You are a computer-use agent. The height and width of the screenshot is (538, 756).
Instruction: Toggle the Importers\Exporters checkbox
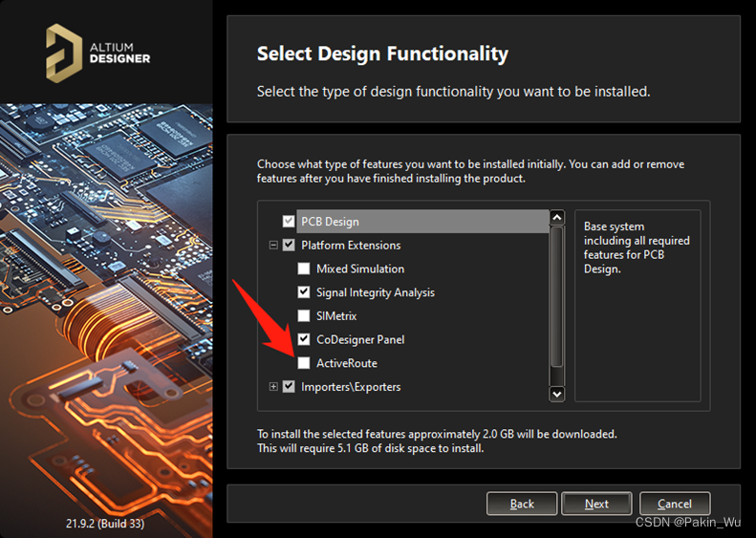point(289,387)
